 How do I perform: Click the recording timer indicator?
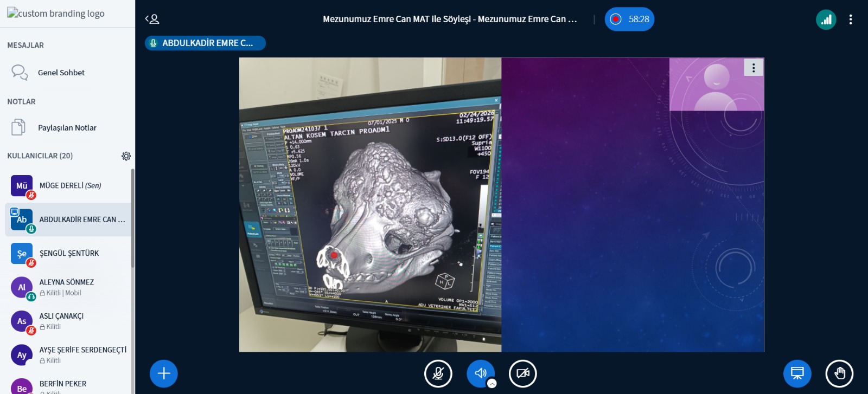pyautogui.click(x=629, y=20)
